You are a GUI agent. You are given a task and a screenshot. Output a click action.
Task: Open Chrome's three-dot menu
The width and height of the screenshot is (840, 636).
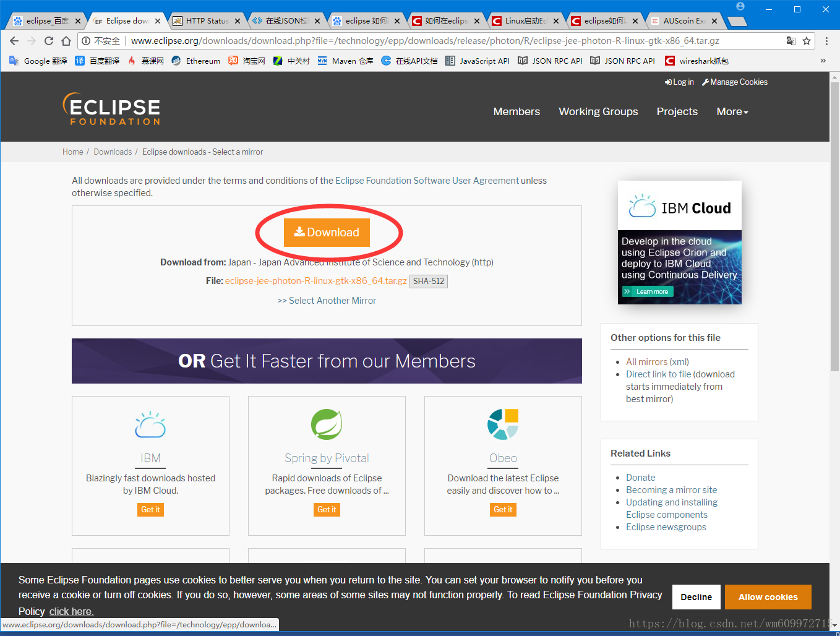click(x=827, y=40)
